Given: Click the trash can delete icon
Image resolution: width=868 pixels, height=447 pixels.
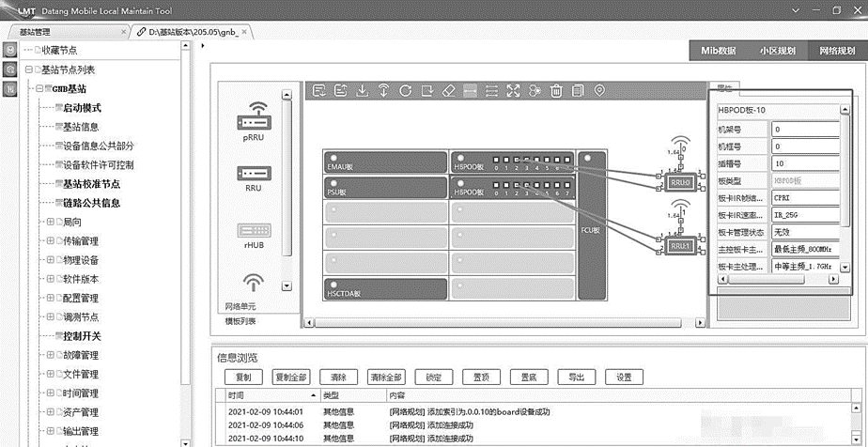Looking at the screenshot, I should click(x=556, y=91).
